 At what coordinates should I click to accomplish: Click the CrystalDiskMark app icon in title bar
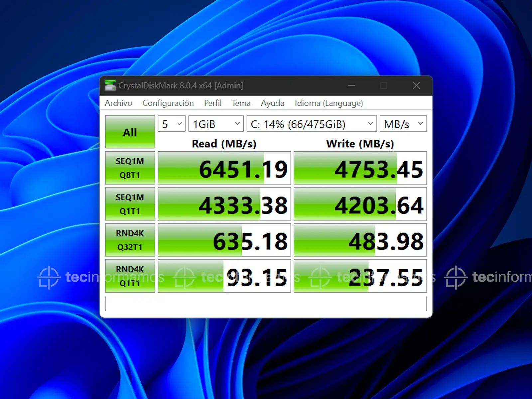click(110, 85)
